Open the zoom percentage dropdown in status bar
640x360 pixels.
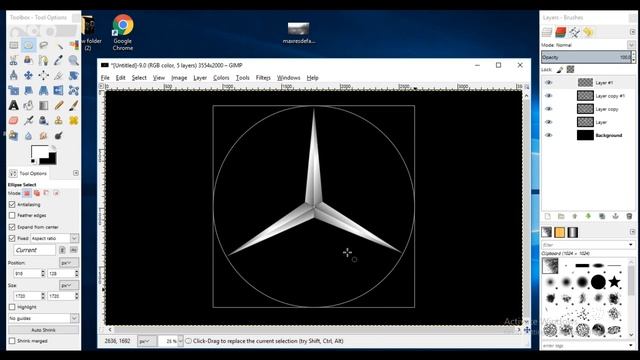[x=180, y=341]
